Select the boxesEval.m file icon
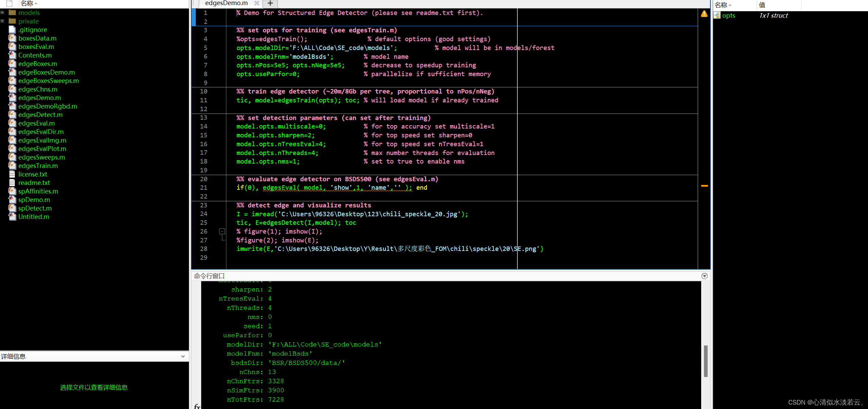The width and height of the screenshot is (868, 409). (12, 47)
